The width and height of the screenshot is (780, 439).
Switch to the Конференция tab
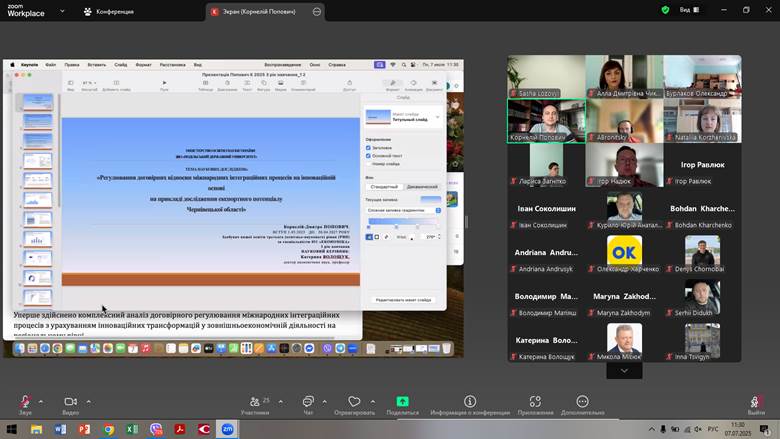coord(109,11)
